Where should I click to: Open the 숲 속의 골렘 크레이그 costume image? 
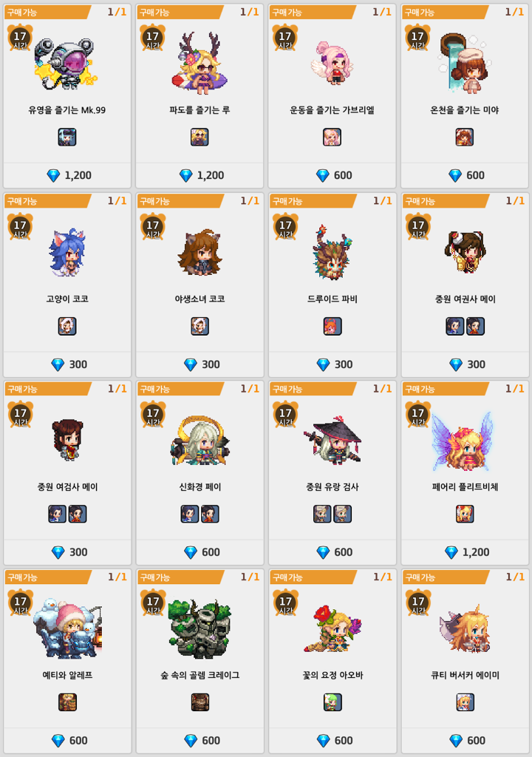coord(199,629)
